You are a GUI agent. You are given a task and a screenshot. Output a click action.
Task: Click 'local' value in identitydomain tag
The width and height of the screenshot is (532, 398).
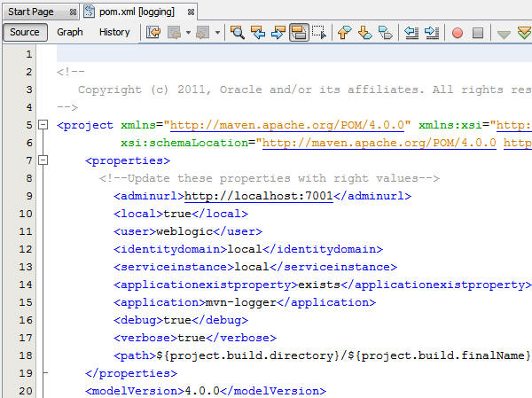pos(245,249)
